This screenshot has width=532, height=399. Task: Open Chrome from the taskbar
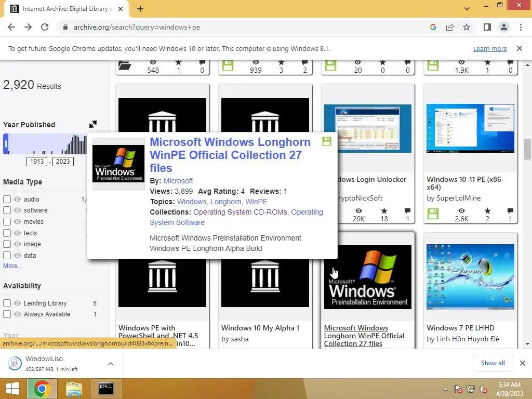click(42, 389)
